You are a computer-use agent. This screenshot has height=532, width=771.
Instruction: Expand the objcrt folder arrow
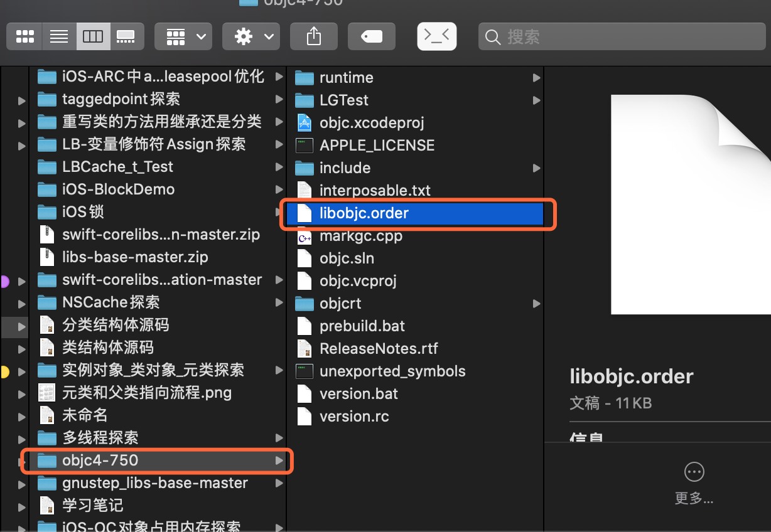536,304
